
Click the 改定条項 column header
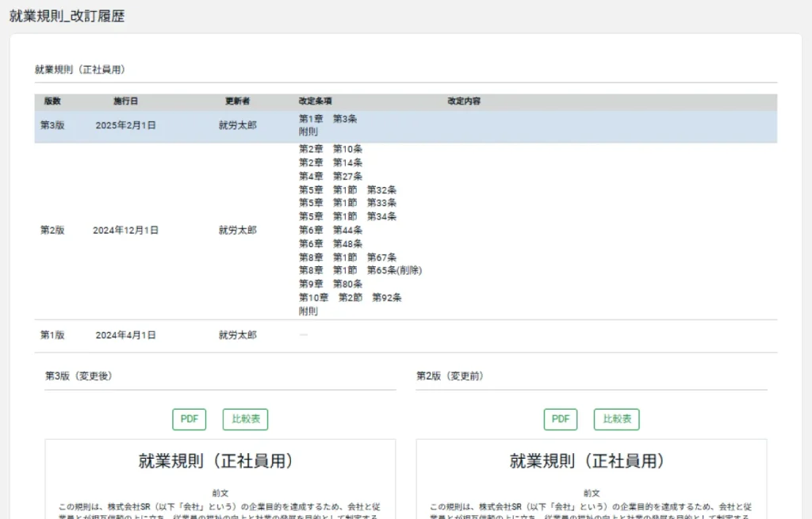(x=315, y=101)
